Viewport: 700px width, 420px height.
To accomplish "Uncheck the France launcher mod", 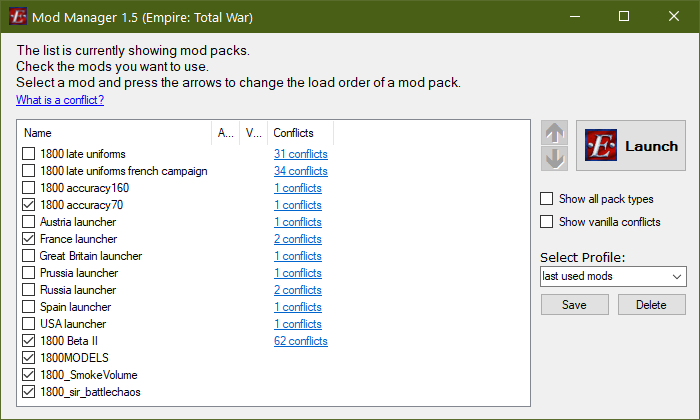I will (29, 238).
